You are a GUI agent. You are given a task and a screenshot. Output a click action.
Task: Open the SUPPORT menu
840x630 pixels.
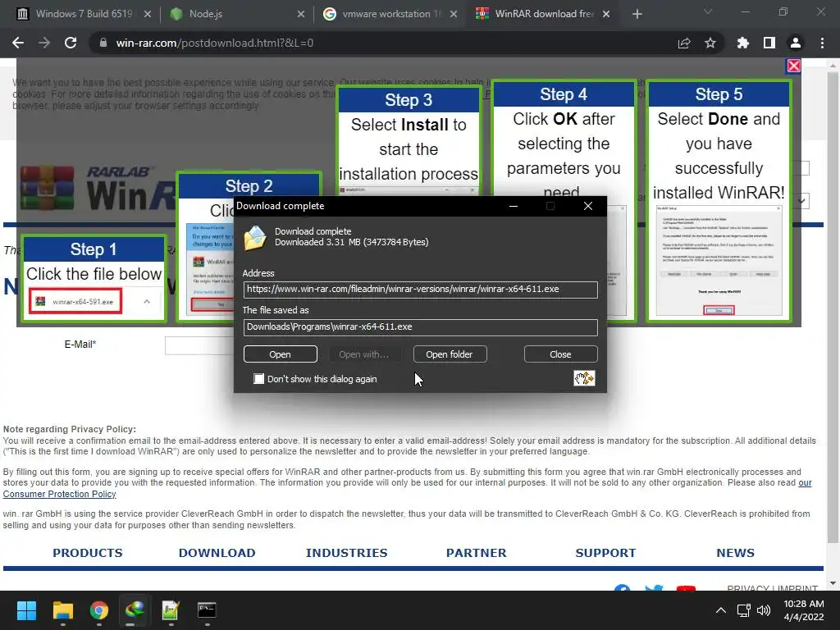(606, 553)
